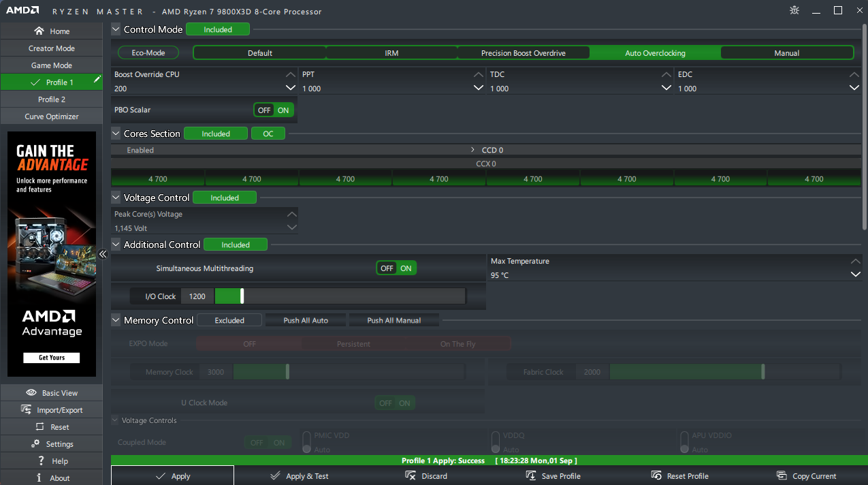
Task: Collapse the Memory Control section
Action: (116, 320)
